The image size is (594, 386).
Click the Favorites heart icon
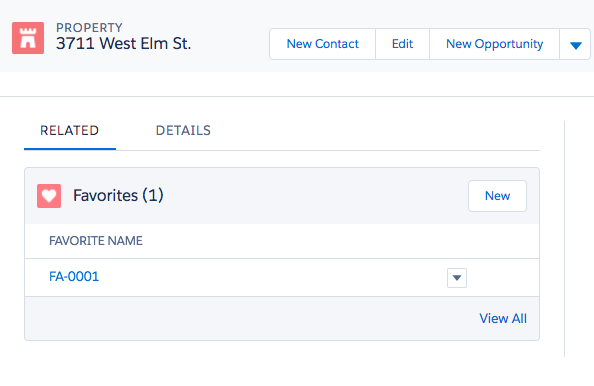click(x=49, y=196)
